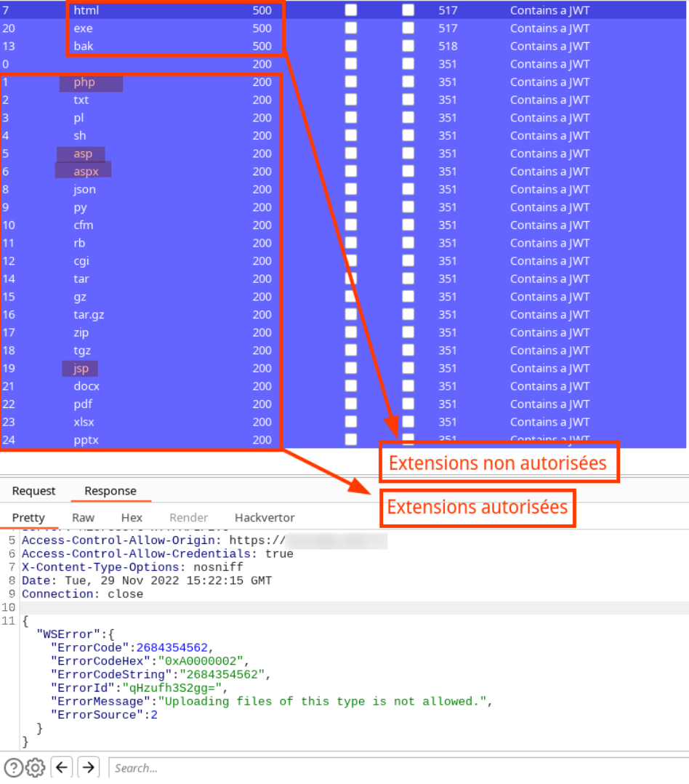Toggle left checkbox in the html row
This screenshot has height=784, width=689.
(x=351, y=10)
